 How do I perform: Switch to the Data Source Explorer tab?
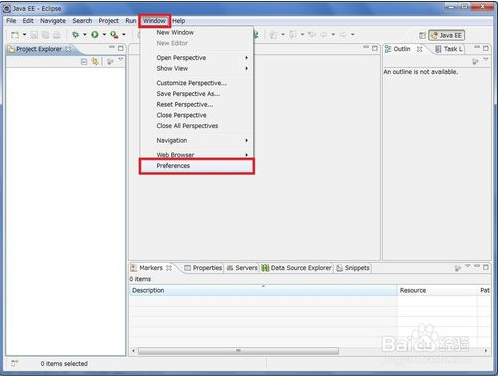coord(296,268)
